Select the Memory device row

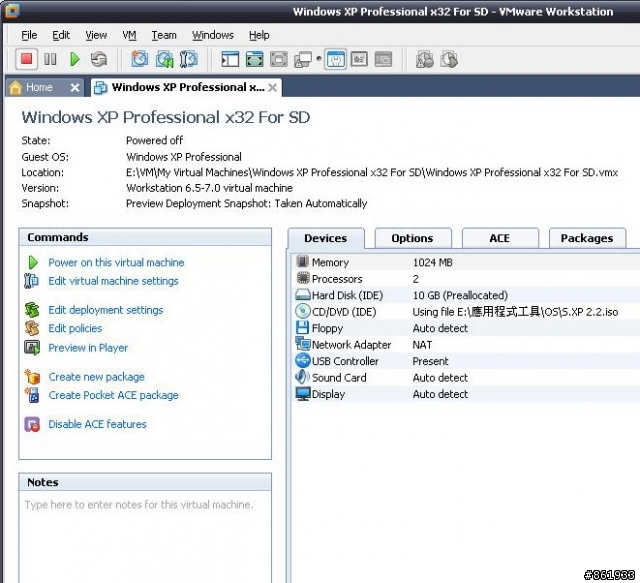click(x=466, y=263)
